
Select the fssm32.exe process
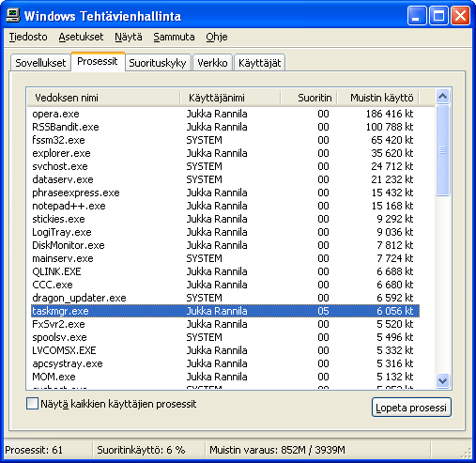tap(225, 140)
